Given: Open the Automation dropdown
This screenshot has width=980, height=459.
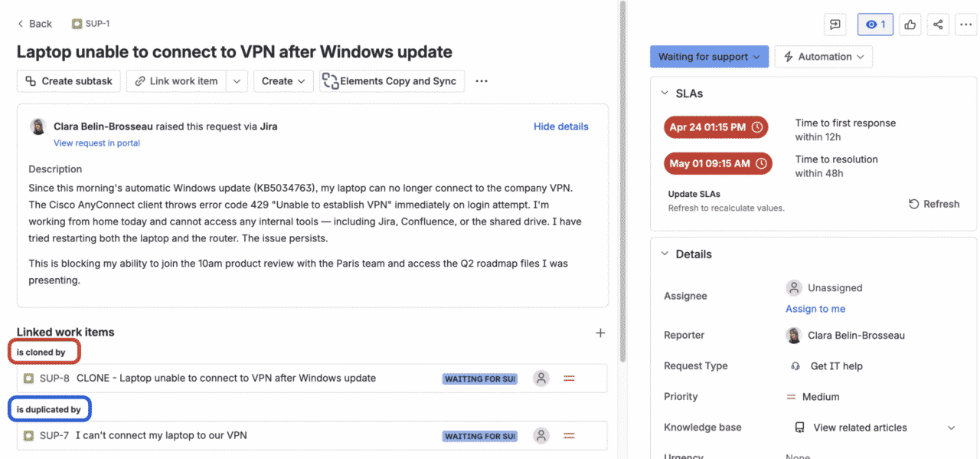Looking at the screenshot, I should pyautogui.click(x=823, y=57).
